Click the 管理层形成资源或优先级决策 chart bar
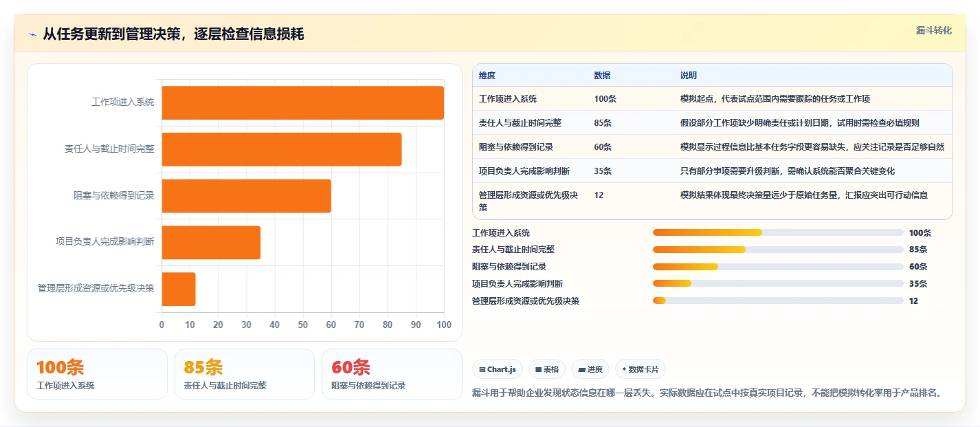Viewport: 980px width, 427px height. (179, 289)
